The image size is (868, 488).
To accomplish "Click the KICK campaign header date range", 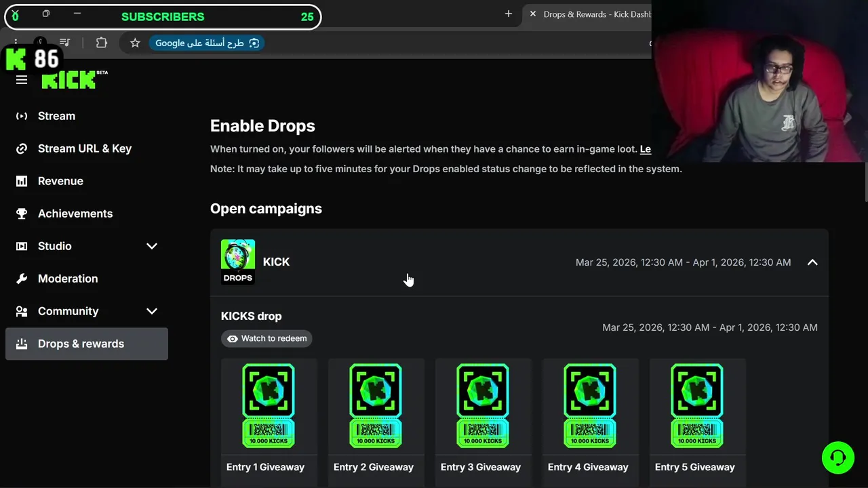I will pos(683,262).
